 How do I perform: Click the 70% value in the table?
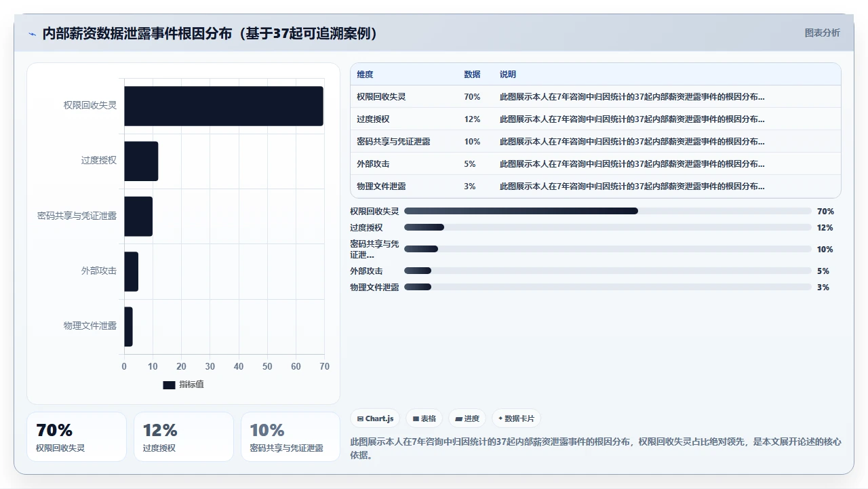[x=472, y=97]
